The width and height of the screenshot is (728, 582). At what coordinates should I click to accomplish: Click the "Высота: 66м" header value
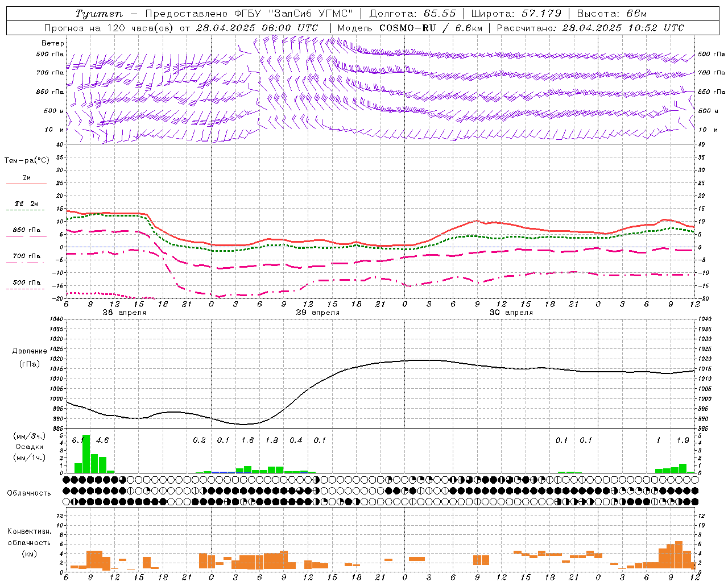[611, 14]
